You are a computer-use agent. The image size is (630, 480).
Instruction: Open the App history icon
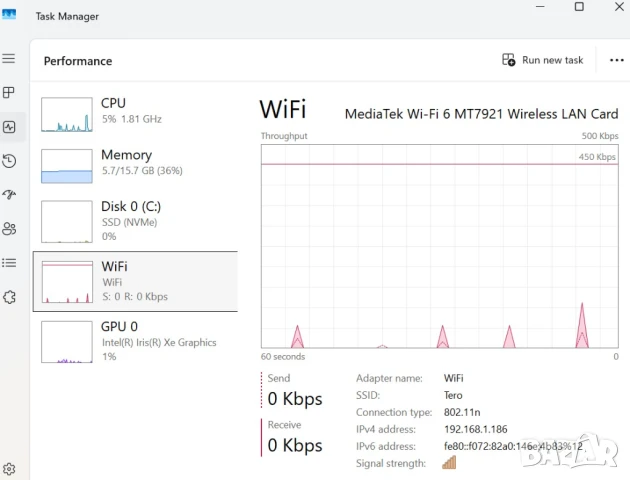[9, 161]
